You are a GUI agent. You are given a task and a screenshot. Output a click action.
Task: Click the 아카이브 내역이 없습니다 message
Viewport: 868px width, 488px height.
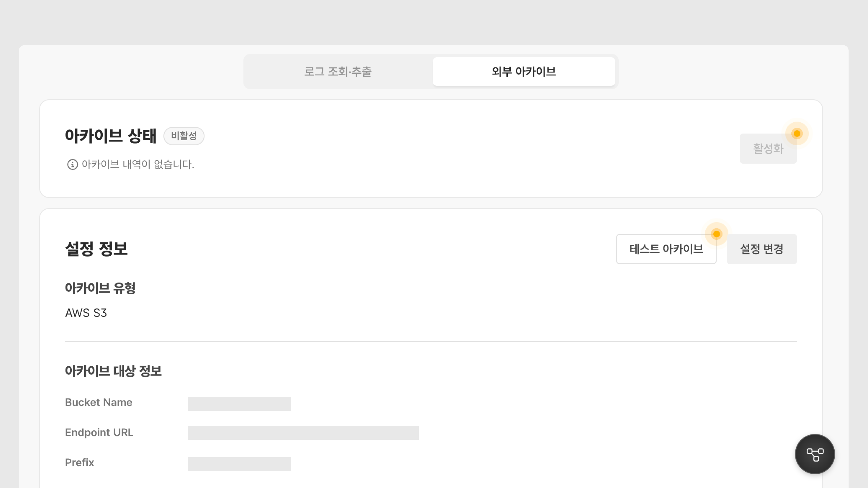138,165
